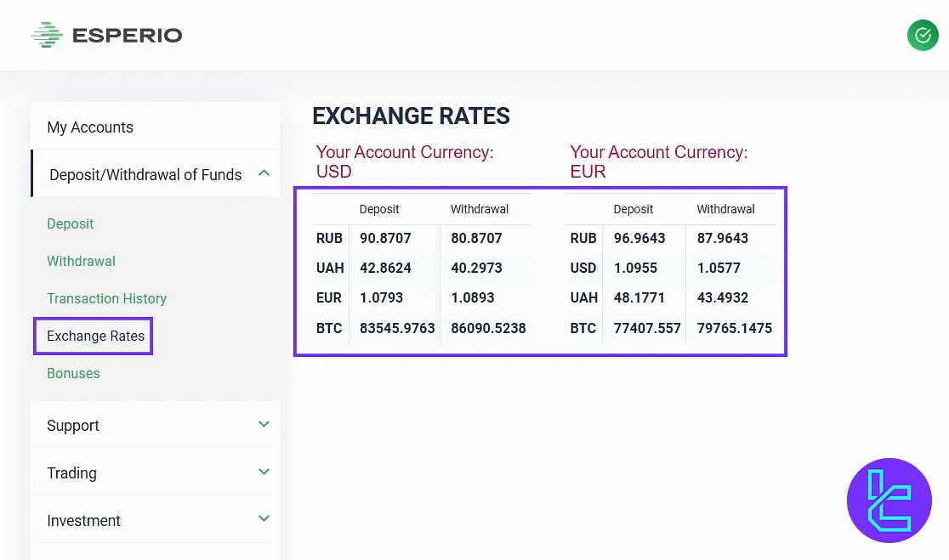
Task: Click the purple TC badge icon
Action: [x=889, y=501]
